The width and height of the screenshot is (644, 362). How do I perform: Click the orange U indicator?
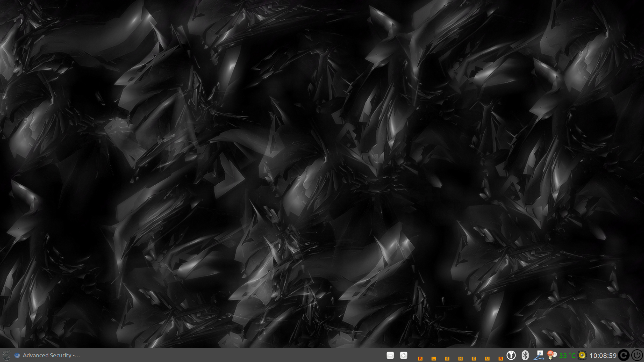point(487,358)
